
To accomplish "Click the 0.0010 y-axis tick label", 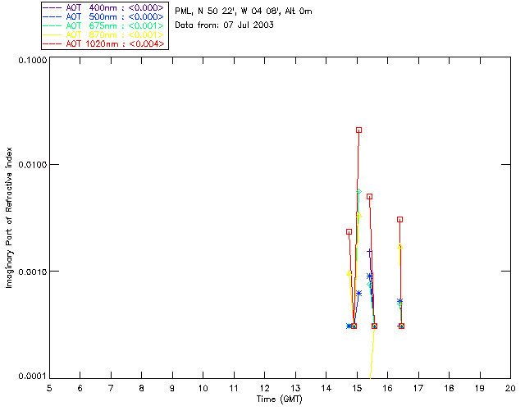I will click(x=32, y=272).
